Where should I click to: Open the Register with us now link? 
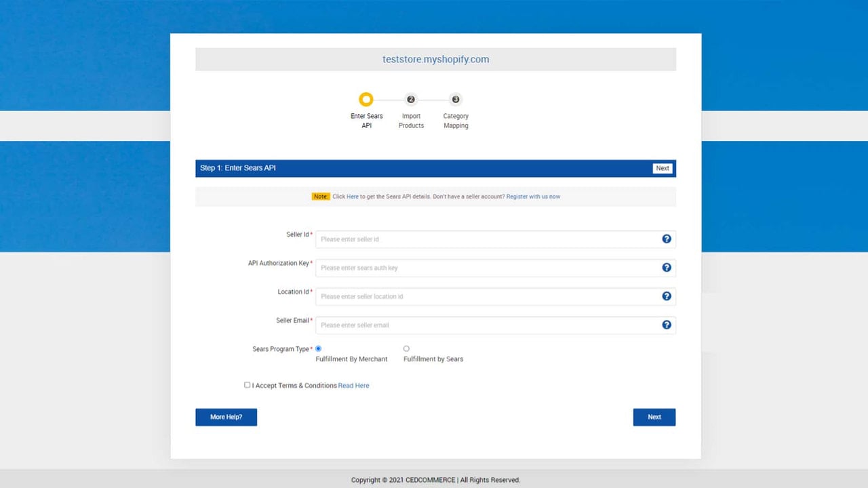coord(533,197)
